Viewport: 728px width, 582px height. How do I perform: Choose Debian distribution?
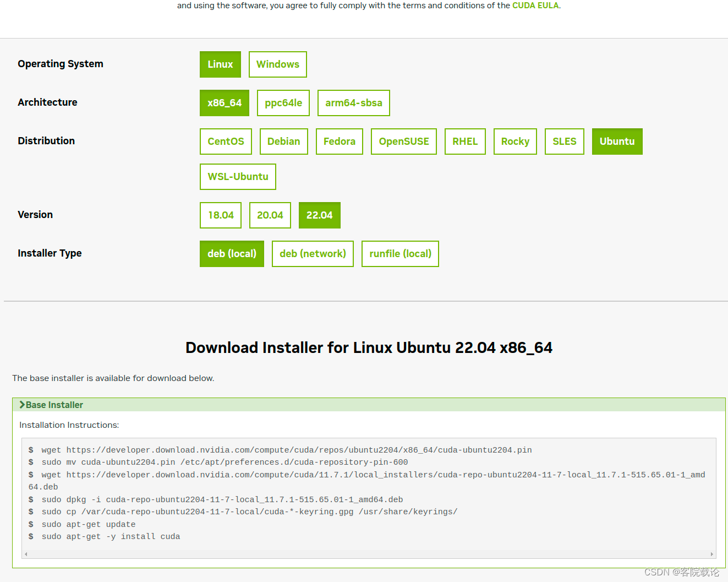coord(284,142)
